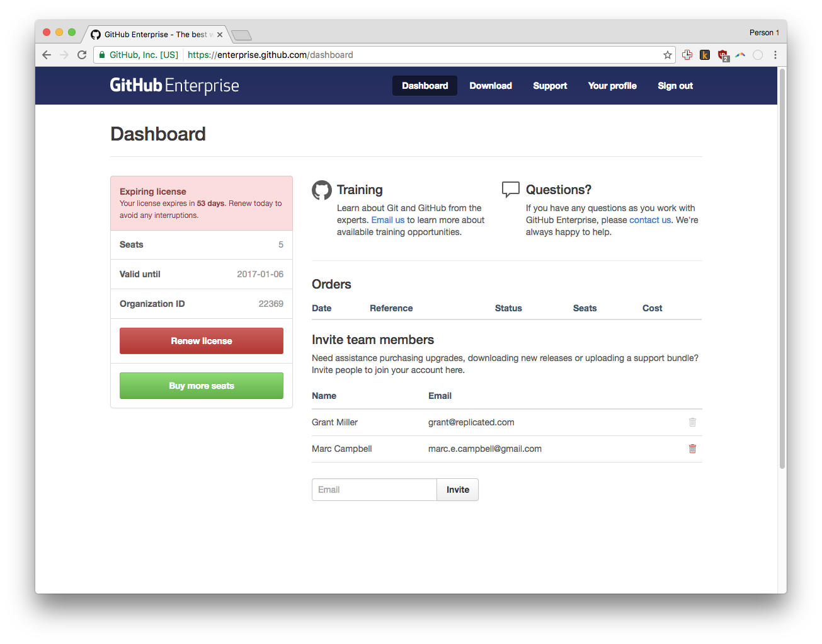Click the email marc.e.campbell@gmail.com
This screenshot has height=644, width=822.
[485, 449]
